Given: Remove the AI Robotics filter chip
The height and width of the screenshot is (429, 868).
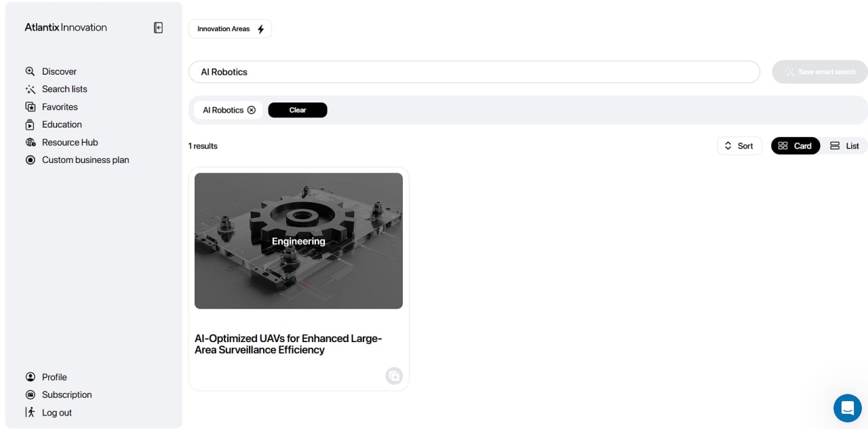Looking at the screenshot, I should (252, 110).
